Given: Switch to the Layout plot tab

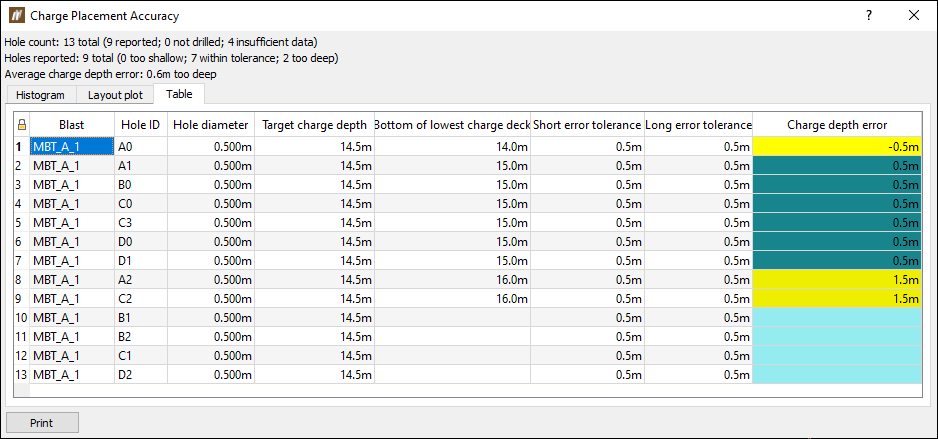Looking at the screenshot, I should 115,94.
